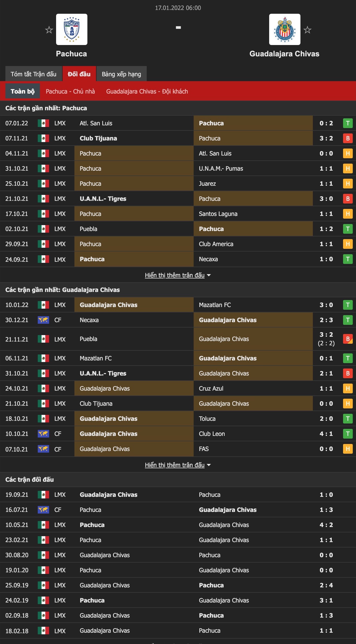Open Toluca team link

(x=207, y=419)
